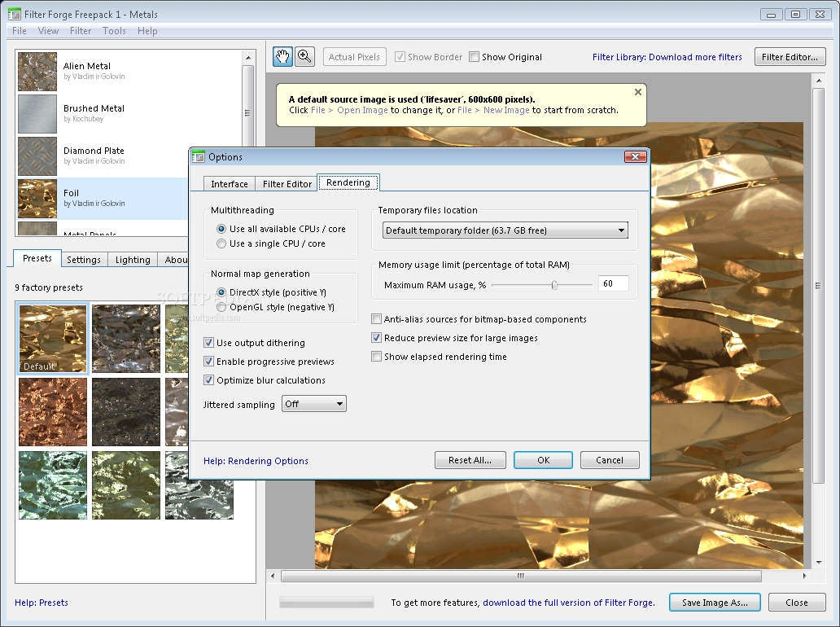Viewport: 840px width, 627px height.
Task: Toggle Optimize blur calculations checkbox
Action: [x=209, y=380]
